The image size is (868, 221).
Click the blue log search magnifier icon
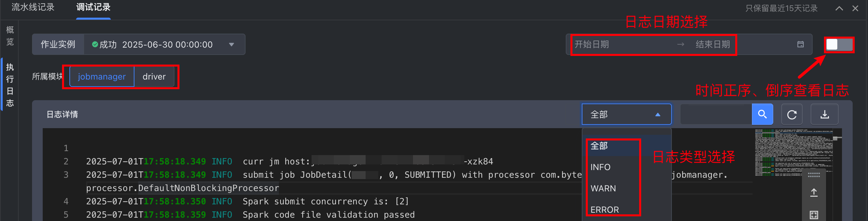(x=762, y=114)
